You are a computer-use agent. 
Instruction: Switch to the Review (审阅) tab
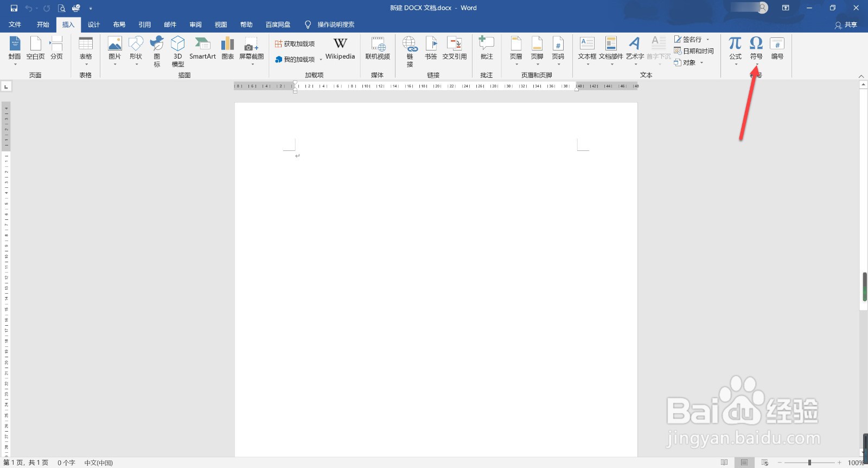coord(195,24)
